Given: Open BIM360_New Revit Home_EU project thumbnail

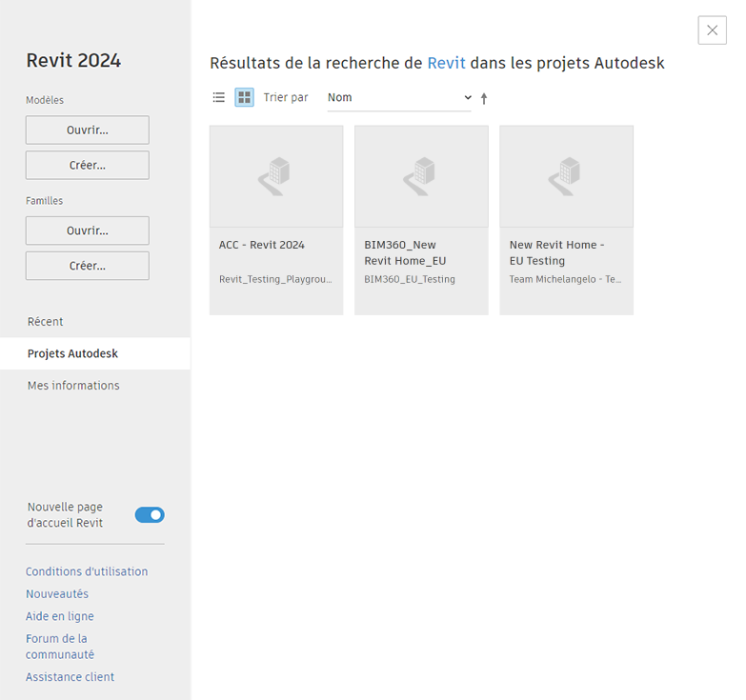Looking at the screenshot, I should pyautogui.click(x=421, y=176).
